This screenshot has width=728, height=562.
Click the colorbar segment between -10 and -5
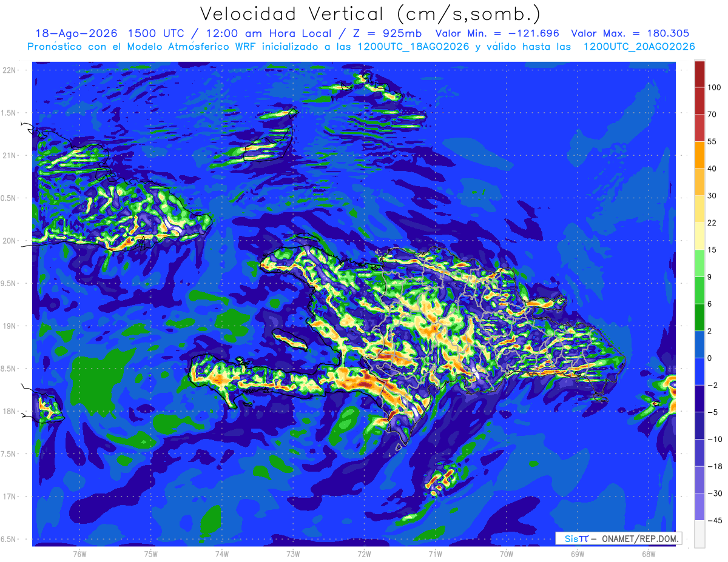click(x=699, y=426)
